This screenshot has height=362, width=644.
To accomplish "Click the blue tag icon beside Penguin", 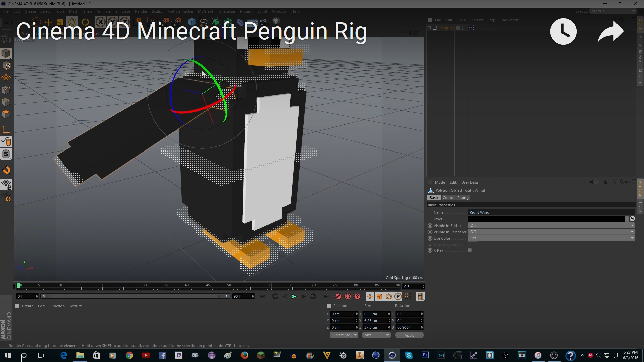I will [471, 28].
